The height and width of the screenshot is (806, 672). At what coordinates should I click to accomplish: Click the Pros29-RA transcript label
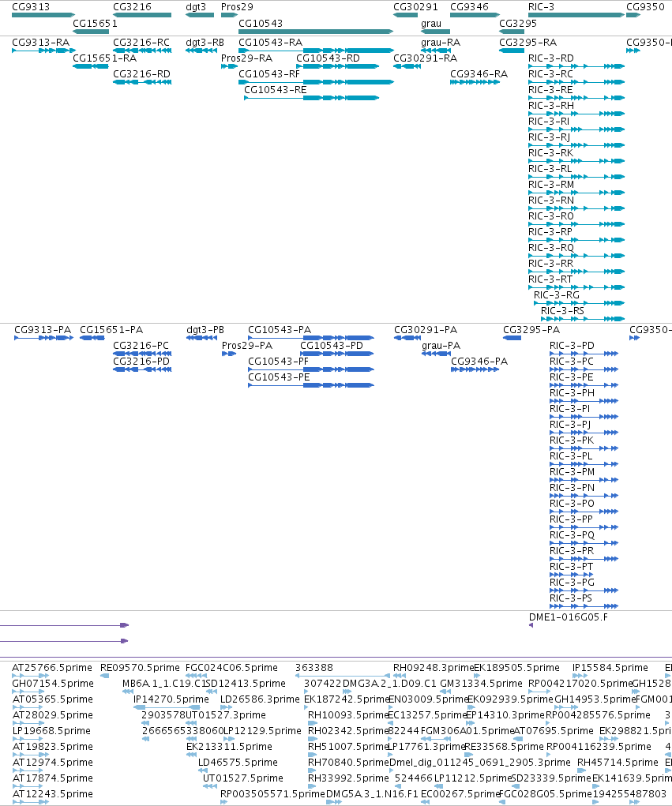click(x=247, y=58)
